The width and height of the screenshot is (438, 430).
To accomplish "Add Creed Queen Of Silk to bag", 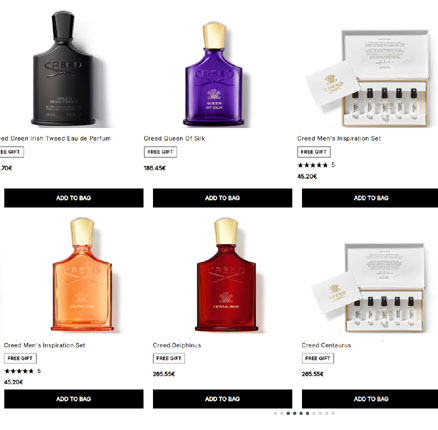I will coord(222,198).
